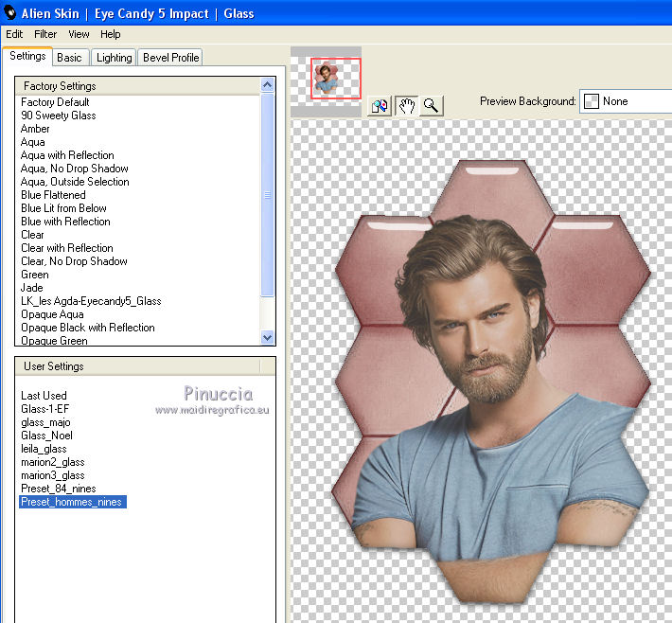Select the Aqua preset
Image resolution: width=672 pixels, height=623 pixels.
[32, 142]
